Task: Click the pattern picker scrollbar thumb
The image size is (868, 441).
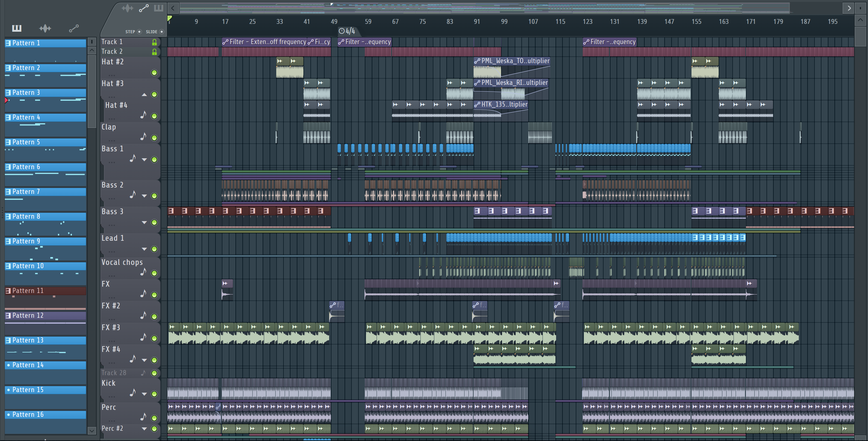Action: pyautogui.click(x=92, y=91)
